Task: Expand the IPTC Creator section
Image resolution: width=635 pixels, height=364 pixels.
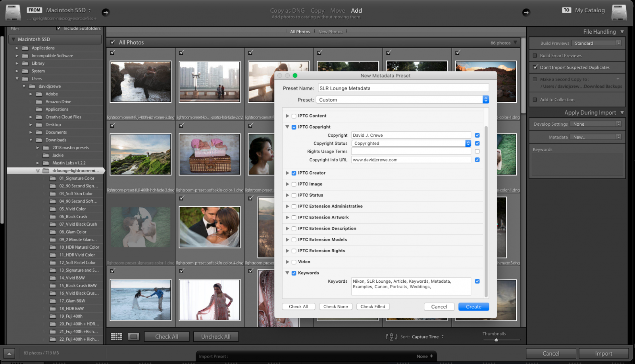Action: (x=287, y=173)
